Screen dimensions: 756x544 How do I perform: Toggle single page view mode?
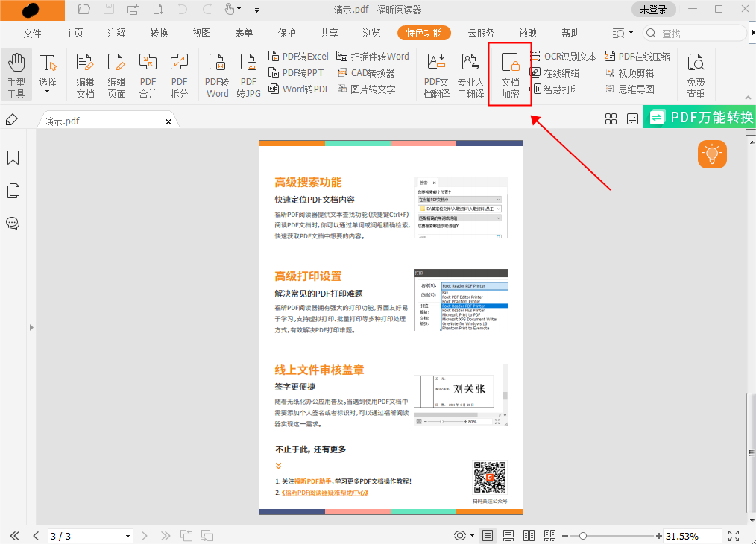click(x=487, y=535)
